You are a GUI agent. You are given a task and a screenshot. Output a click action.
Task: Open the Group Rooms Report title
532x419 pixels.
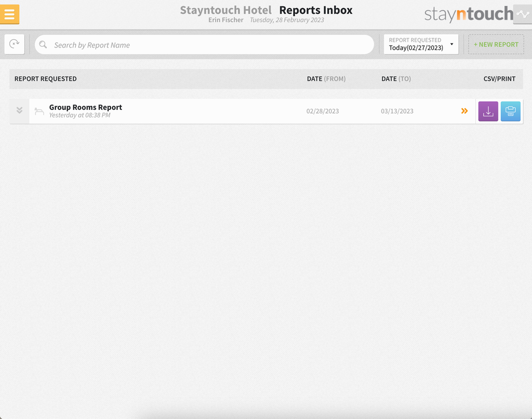(86, 107)
